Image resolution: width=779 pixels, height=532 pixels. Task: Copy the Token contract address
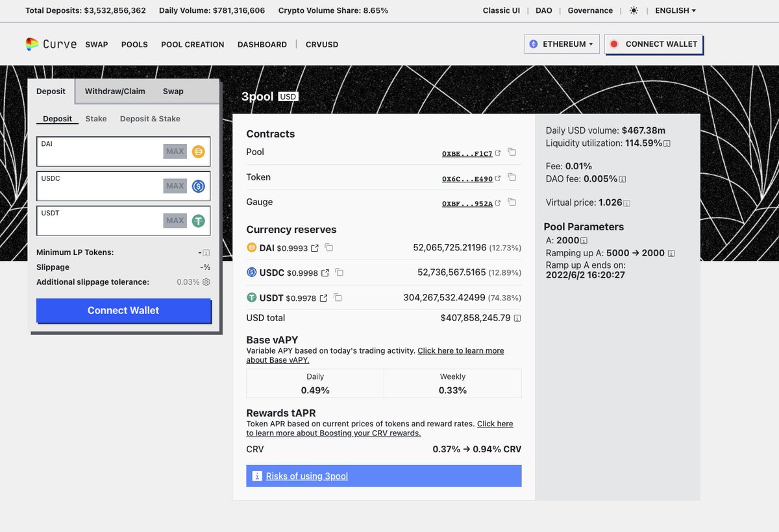(x=512, y=178)
